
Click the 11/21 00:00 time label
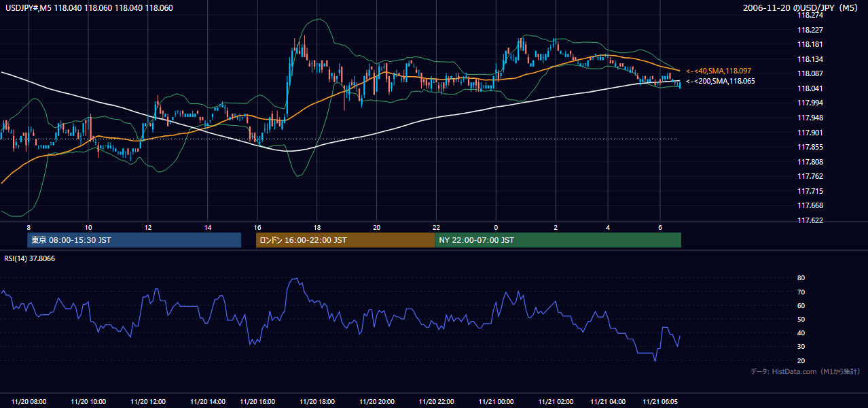pyautogui.click(x=496, y=402)
